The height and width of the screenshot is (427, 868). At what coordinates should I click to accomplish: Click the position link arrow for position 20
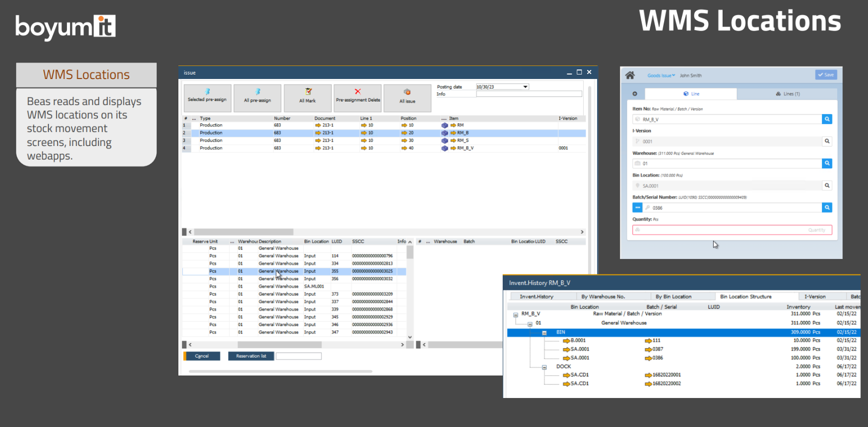tap(404, 133)
